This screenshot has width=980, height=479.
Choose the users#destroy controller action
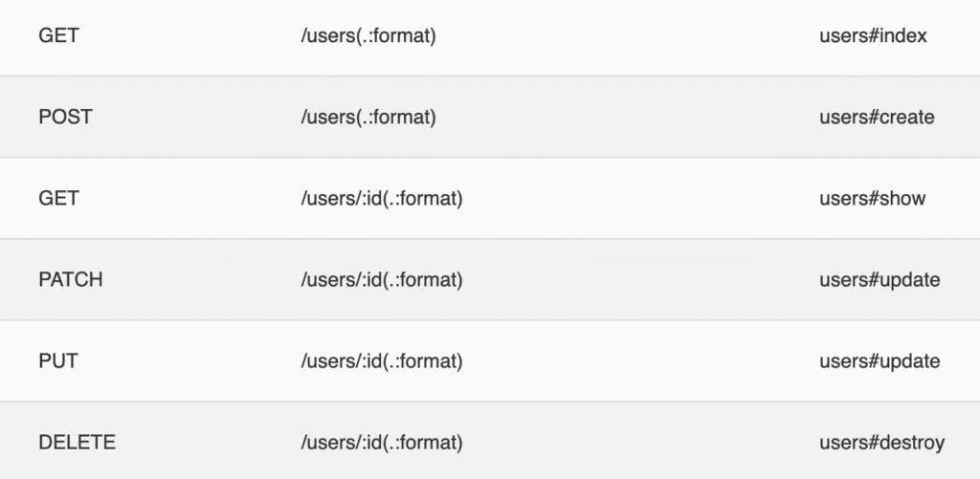(x=881, y=443)
